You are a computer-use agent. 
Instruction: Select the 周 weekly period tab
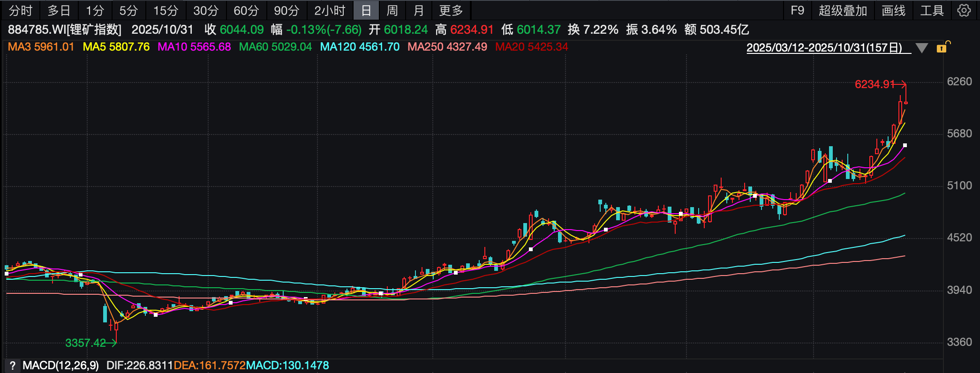pyautogui.click(x=392, y=10)
